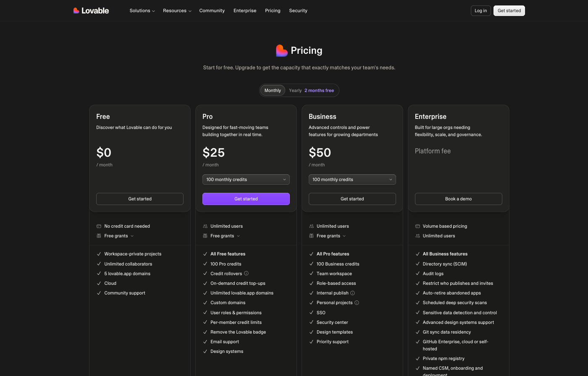Open Business plan monthly credits dropdown

[x=352, y=179]
